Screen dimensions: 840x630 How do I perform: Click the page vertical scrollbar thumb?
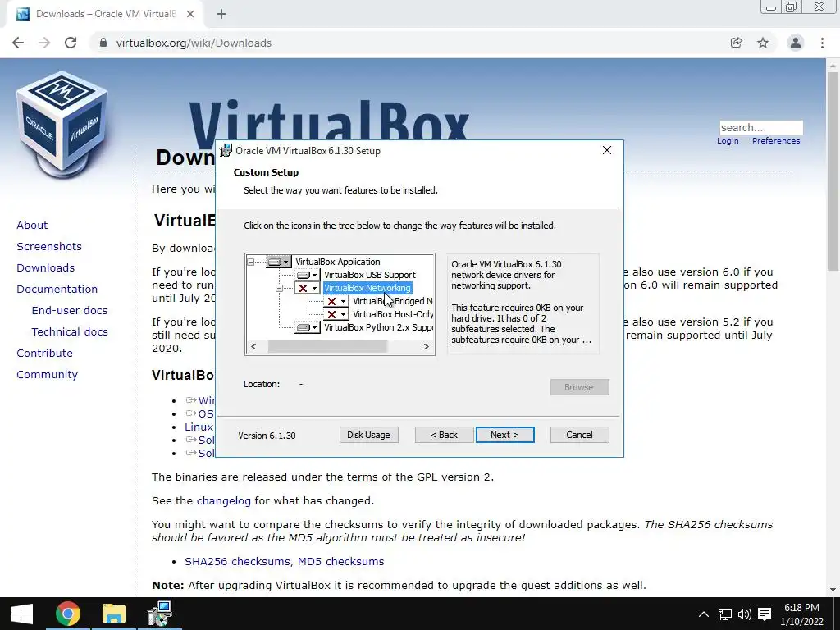pyautogui.click(x=833, y=171)
